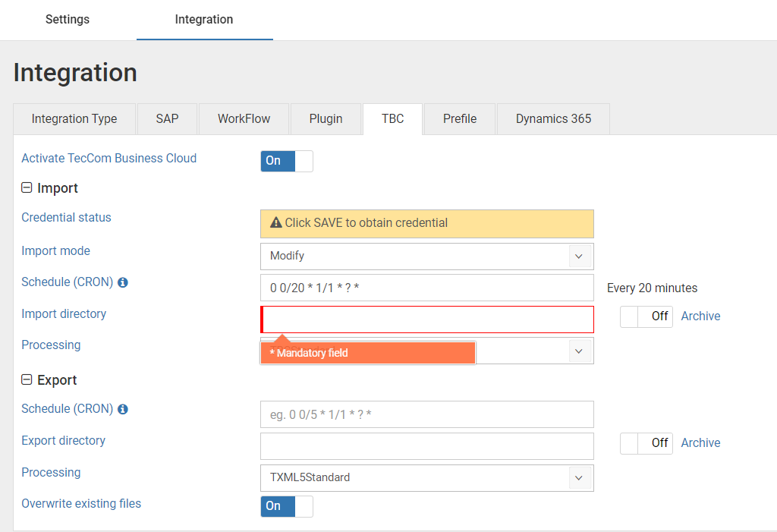Click the Export directory input field
The width and height of the screenshot is (777, 532).
pyautogui.click(x=426, y=446)
